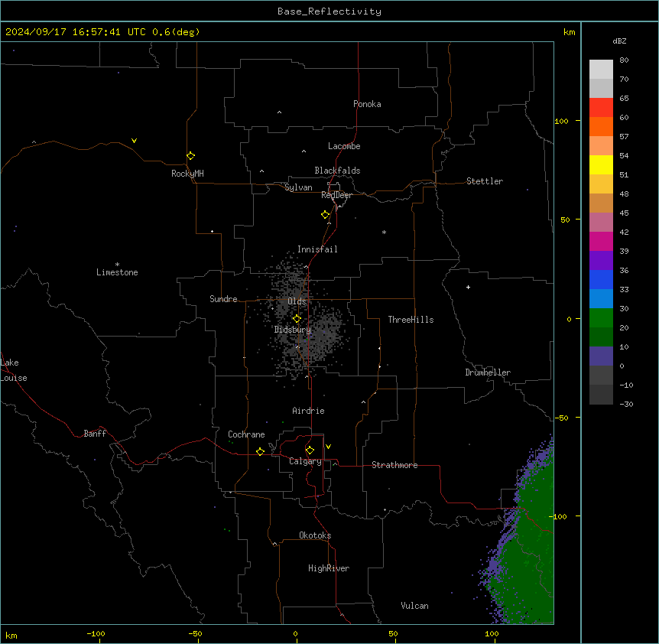This screenshot has height=644, width=659.
Task: Select the light gray 80–70 dBZ swatch
Action: pos(601,70)
